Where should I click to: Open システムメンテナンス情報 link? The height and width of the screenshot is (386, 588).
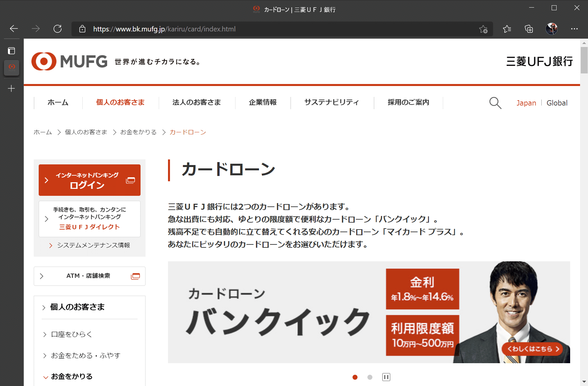coord(93,245)
